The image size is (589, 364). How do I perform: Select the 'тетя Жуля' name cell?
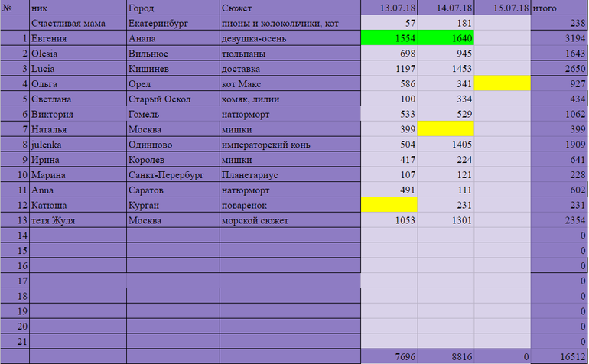pyautogui.click(x=77, y=220)
